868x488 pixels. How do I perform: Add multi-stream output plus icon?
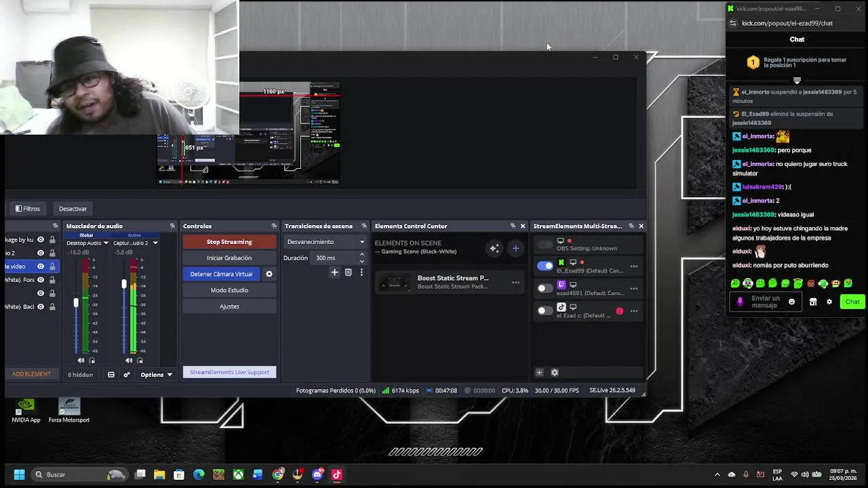coord(539,372)
